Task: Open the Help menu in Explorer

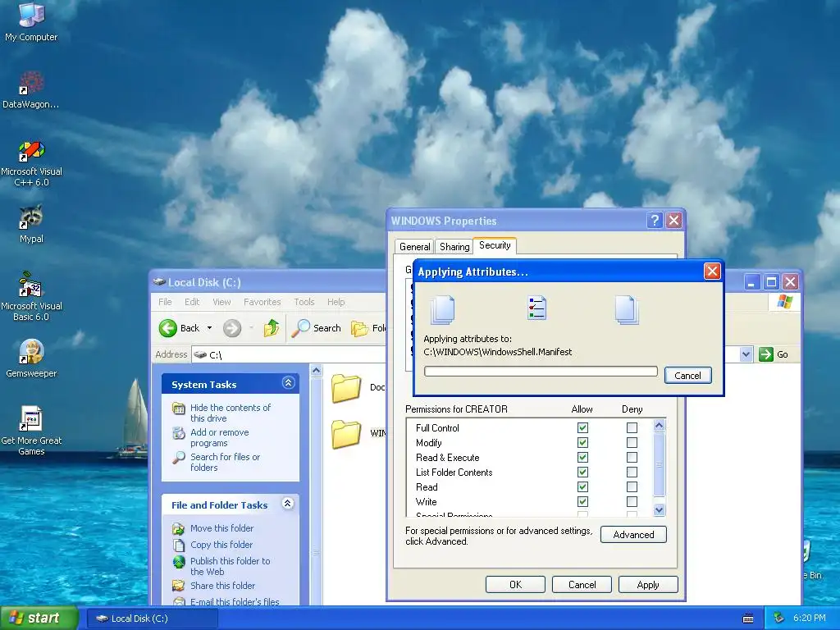Action: [336, 302]
